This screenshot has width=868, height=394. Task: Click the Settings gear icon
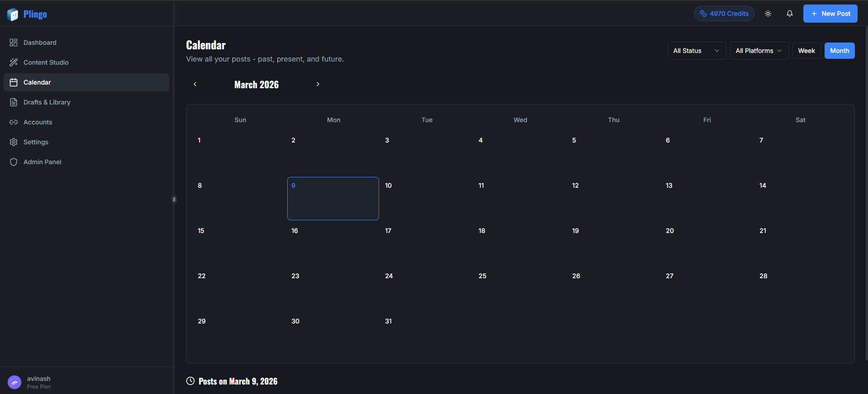click(x=14, y=142)
